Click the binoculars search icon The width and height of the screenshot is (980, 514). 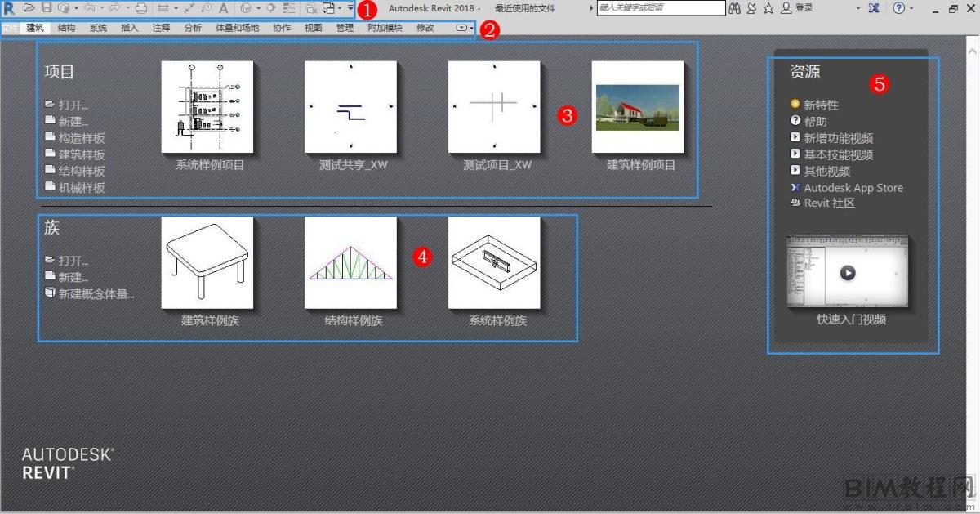(734, 8)
